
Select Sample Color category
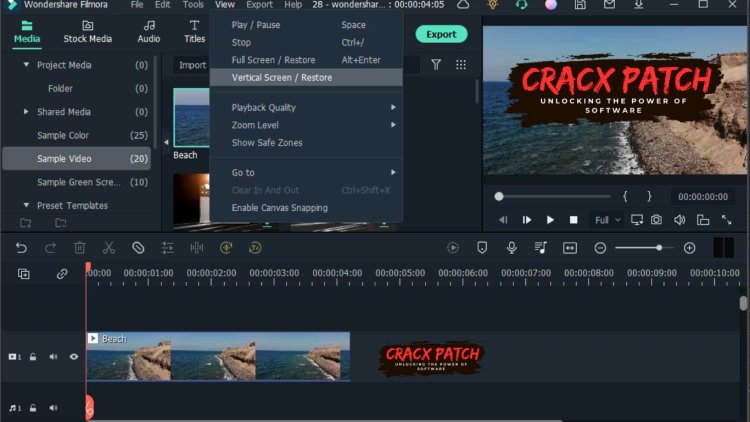tap(77, 135)
